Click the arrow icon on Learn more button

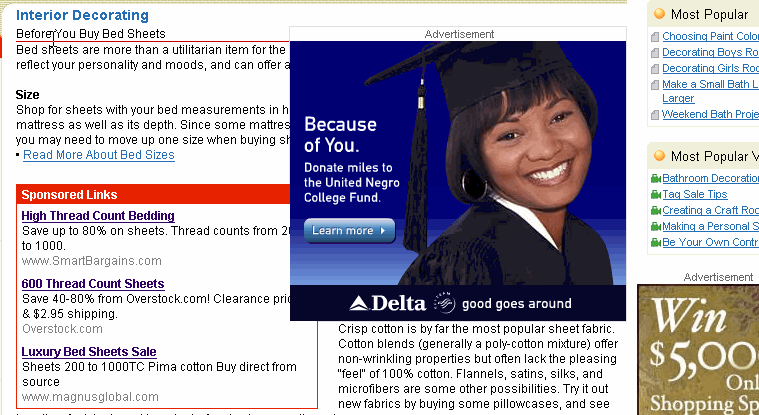click(382, 231)
